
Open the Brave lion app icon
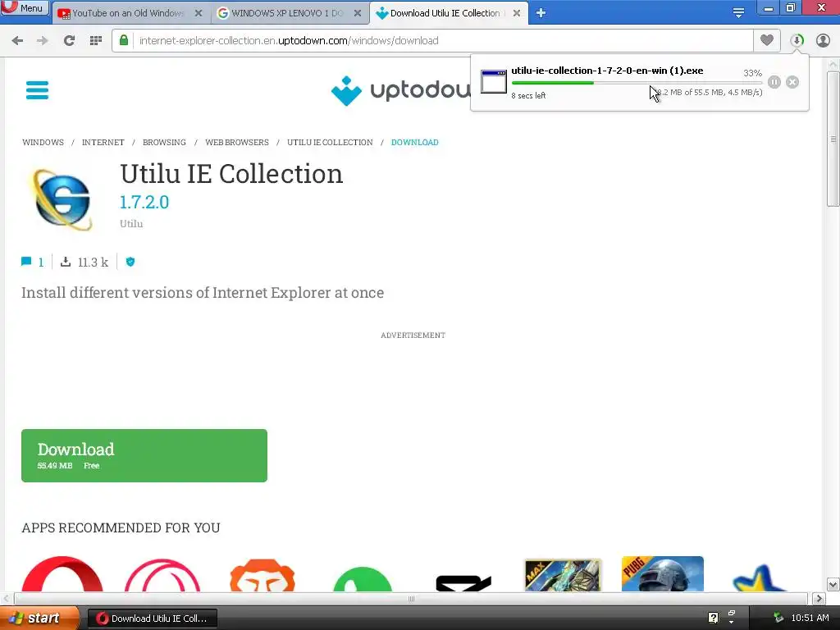pyautogui.click(x=262, y=575)
